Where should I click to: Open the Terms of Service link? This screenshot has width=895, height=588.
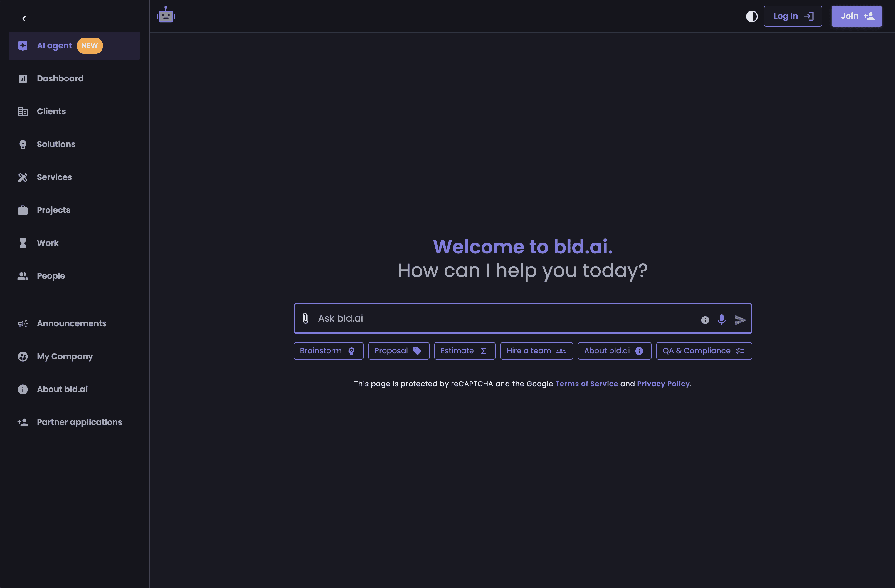587,384
